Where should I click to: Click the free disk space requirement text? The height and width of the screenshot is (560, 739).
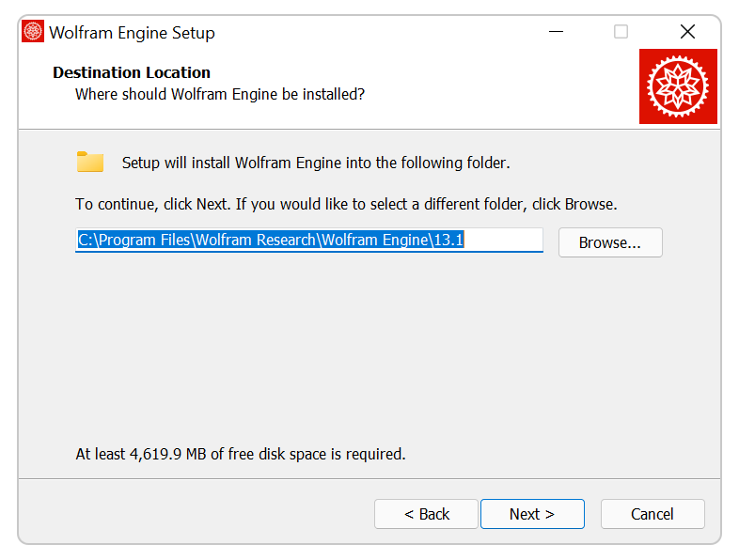click(241, 454)
